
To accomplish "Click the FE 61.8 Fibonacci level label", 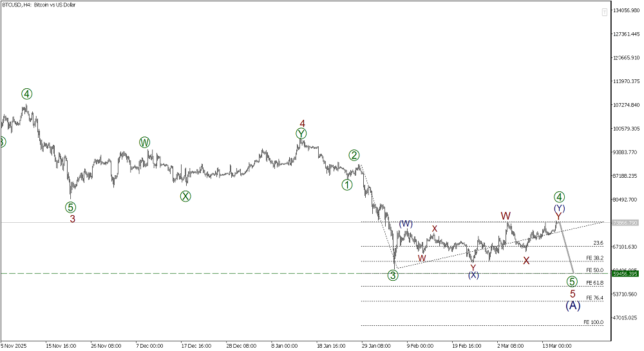I will tap(594, 283).
